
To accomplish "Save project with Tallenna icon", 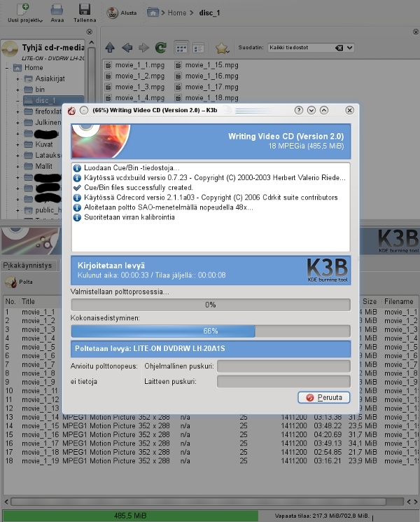I will (x=85, y=9).
